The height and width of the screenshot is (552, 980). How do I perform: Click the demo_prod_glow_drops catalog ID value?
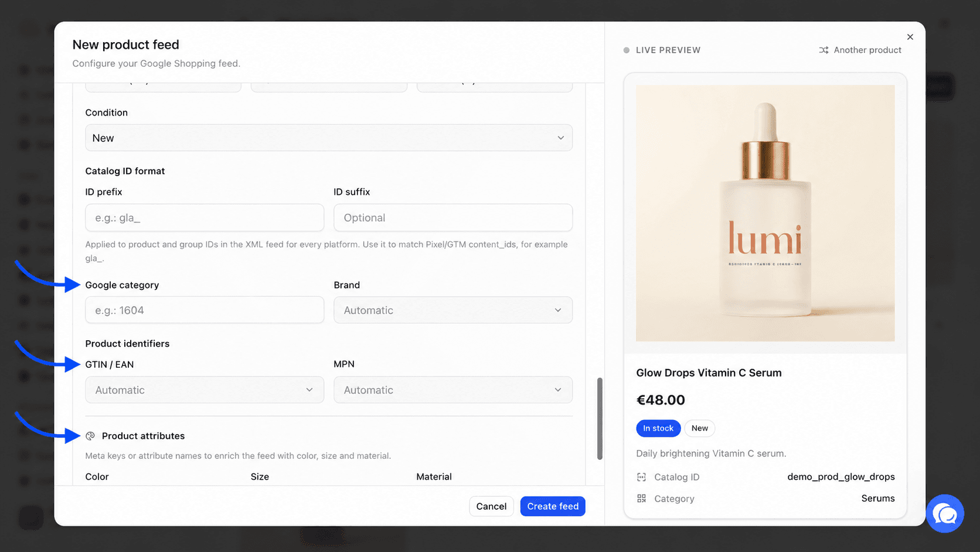pos(841,477)
